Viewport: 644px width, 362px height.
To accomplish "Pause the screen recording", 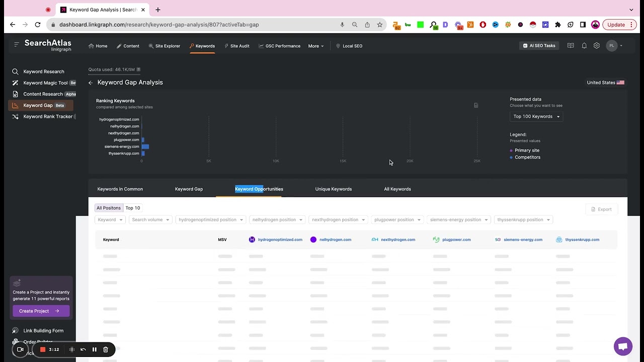I will 94,349.
